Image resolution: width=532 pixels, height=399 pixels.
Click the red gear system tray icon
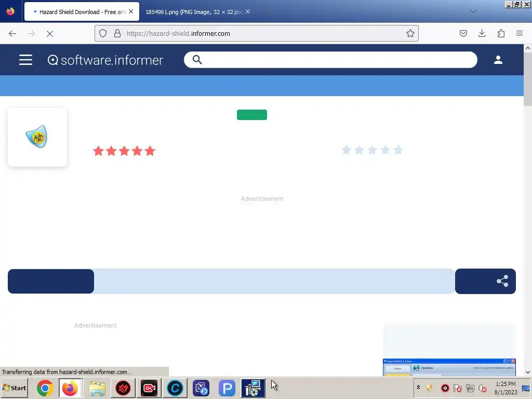[445, 388]
